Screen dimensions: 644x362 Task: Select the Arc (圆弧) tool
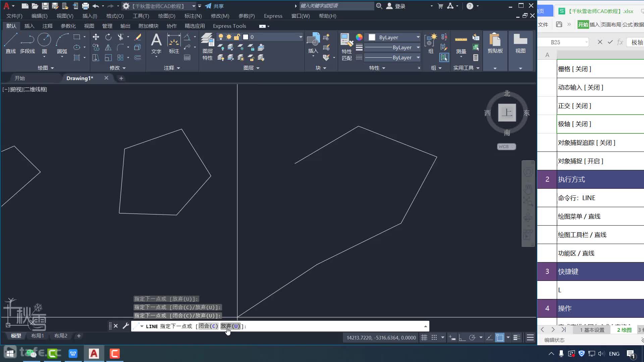(x=62, y=44)
